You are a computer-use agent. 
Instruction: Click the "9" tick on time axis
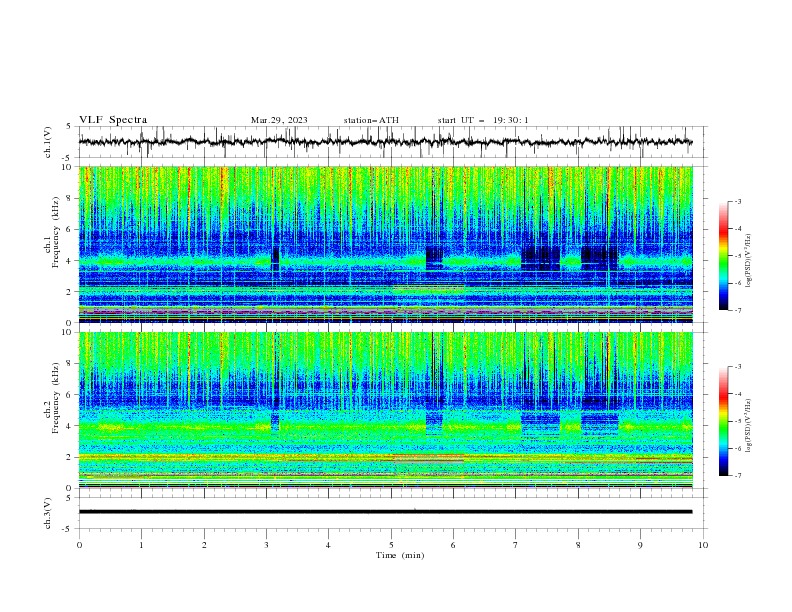pyautogui.click(x=641, y=545)
